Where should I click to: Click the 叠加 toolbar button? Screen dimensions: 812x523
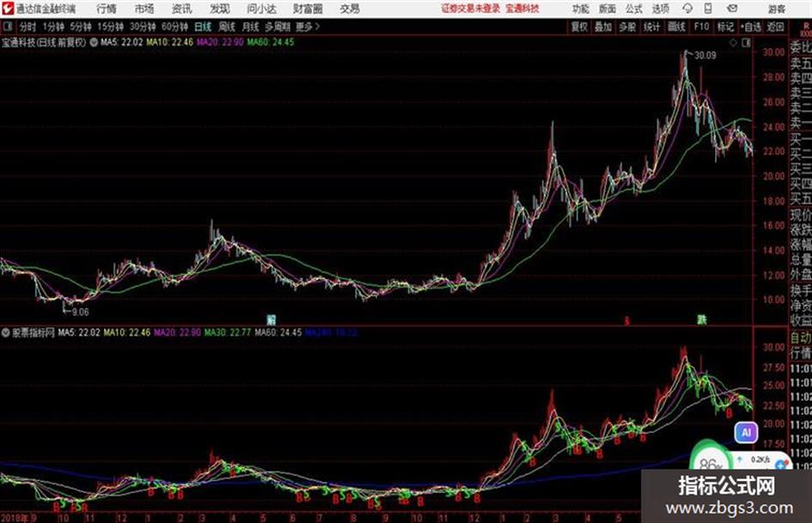(603, 27)
